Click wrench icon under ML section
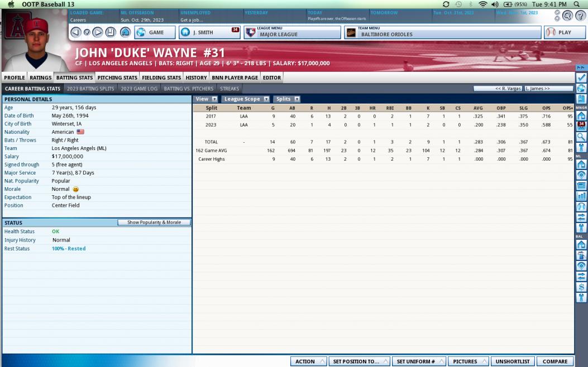 581,228
